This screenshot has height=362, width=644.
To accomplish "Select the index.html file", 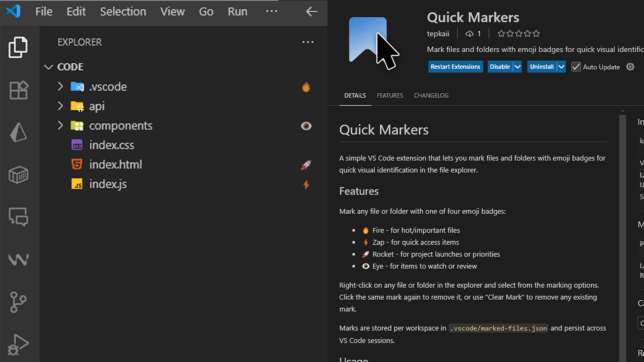I will (x=184, y=165).
